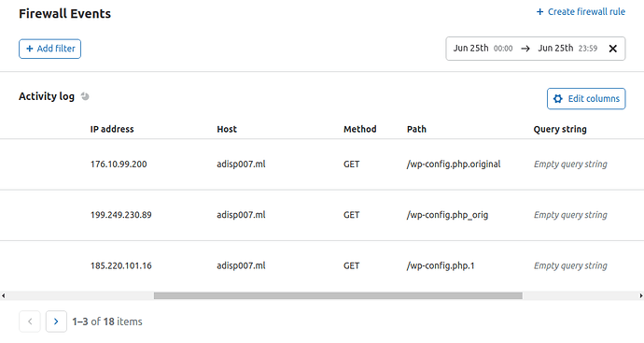
Task: Expand the row for IP 185.220.101.16
Action: [x=322, y=265]
